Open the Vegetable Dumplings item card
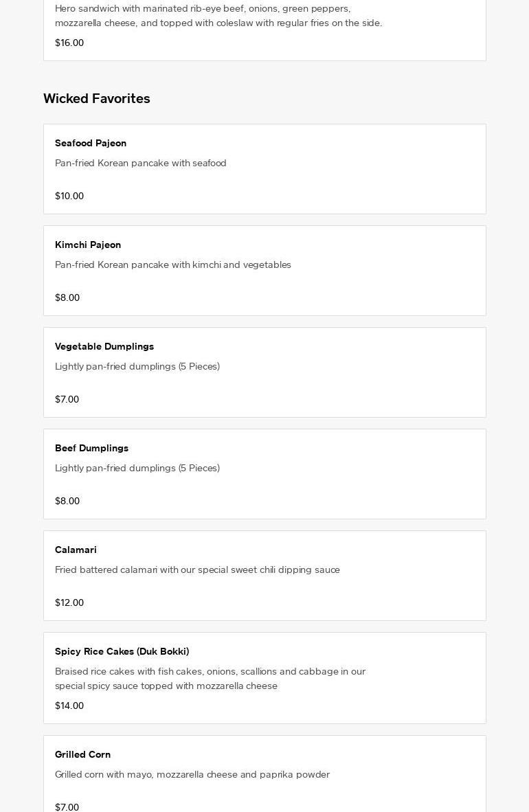Image resolution: width=529 pixels, height=812 pixels. coord(264,372)
